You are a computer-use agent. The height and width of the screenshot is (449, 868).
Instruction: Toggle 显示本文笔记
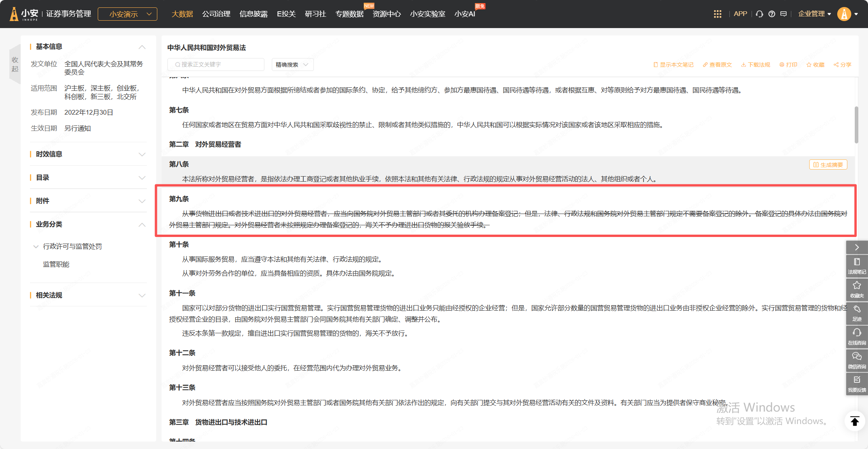click(x=673, y=65)
